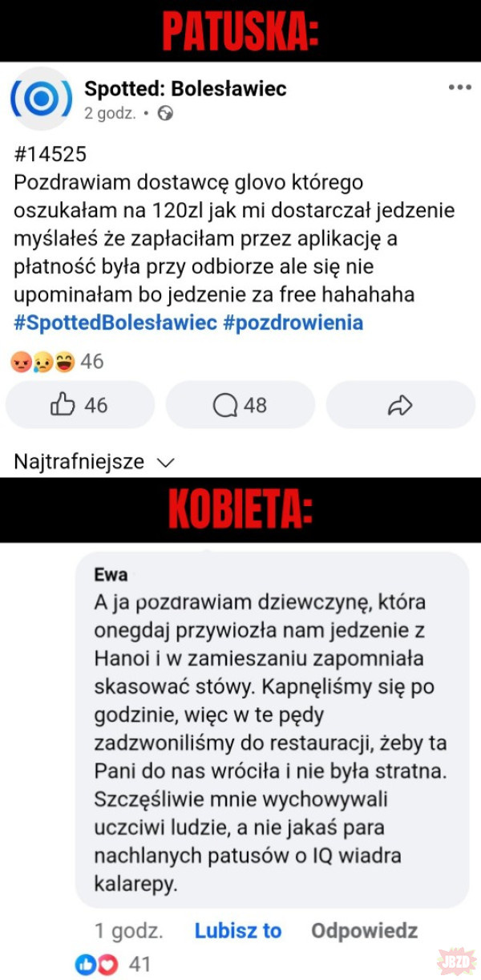The image size is (481, 980).
Task: Share the post using arrow button
Action: pyautogui.click(x=400, y=405)
